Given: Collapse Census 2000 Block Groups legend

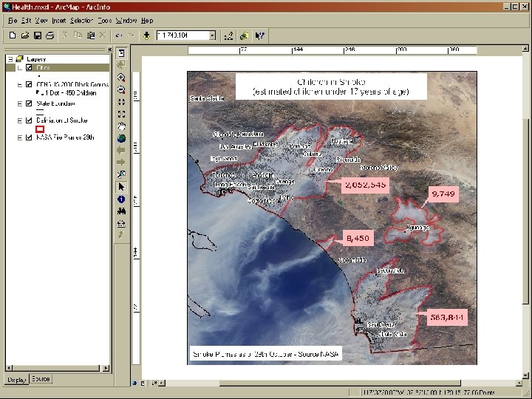Looking at the screenshot, I should point(20,84).
